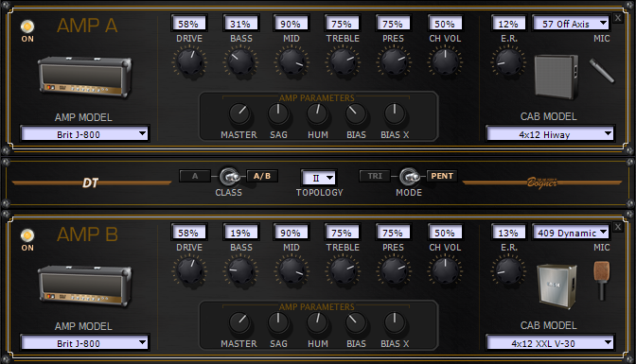Viewport: 636px width, 364px height.
Task: Select TRI mode button
Action: click(375, 176)
